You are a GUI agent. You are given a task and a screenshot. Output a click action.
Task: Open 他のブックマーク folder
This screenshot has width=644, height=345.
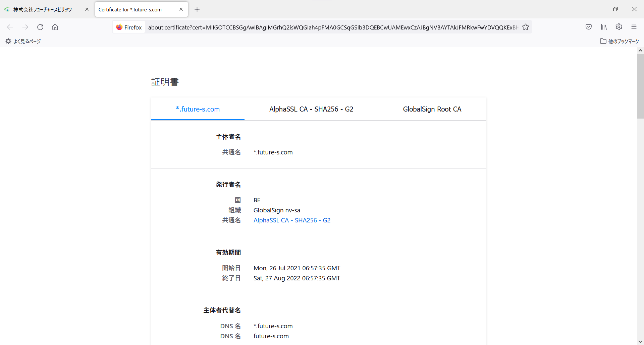click(x=619, y=41)
